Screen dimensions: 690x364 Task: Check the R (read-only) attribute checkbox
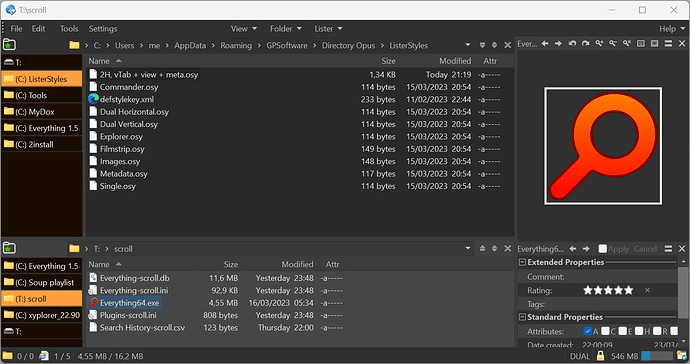(x=657, y=331)
